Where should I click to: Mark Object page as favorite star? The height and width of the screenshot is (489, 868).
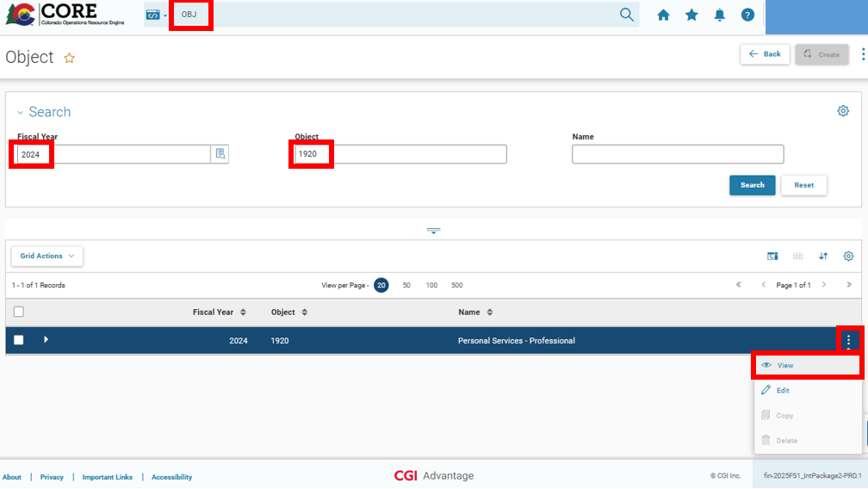click(69, 58)
